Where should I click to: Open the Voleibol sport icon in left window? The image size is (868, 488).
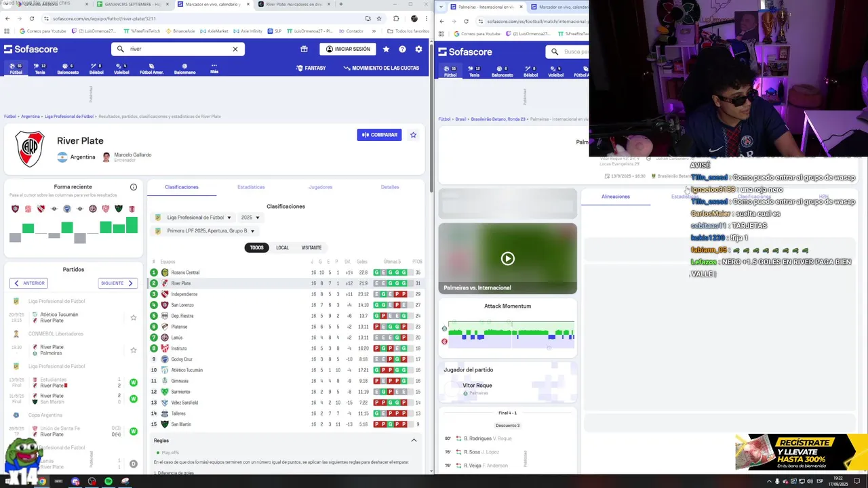click(121, 68)
